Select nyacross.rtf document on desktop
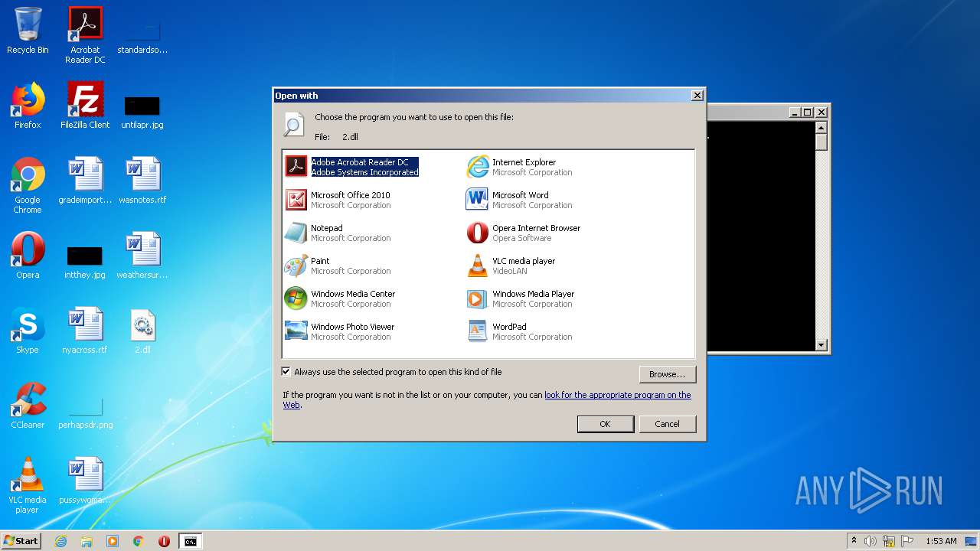 (x=85, y=331)
